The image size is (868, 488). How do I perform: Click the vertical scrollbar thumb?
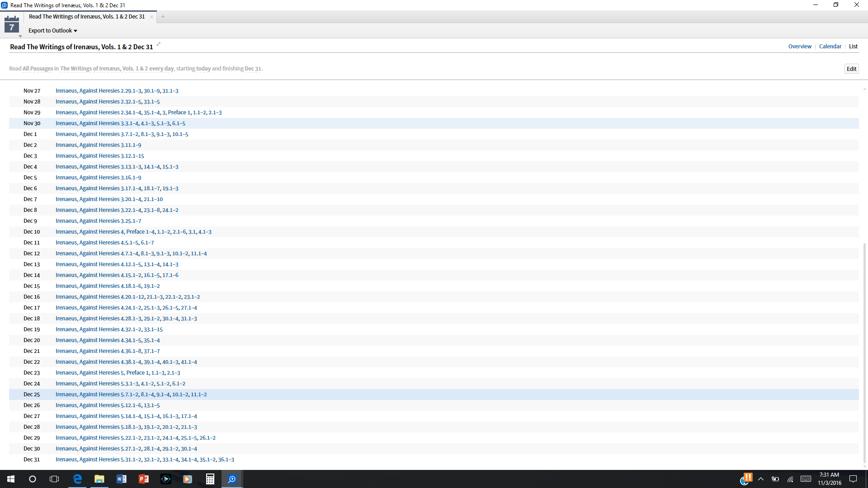(864, 352)
